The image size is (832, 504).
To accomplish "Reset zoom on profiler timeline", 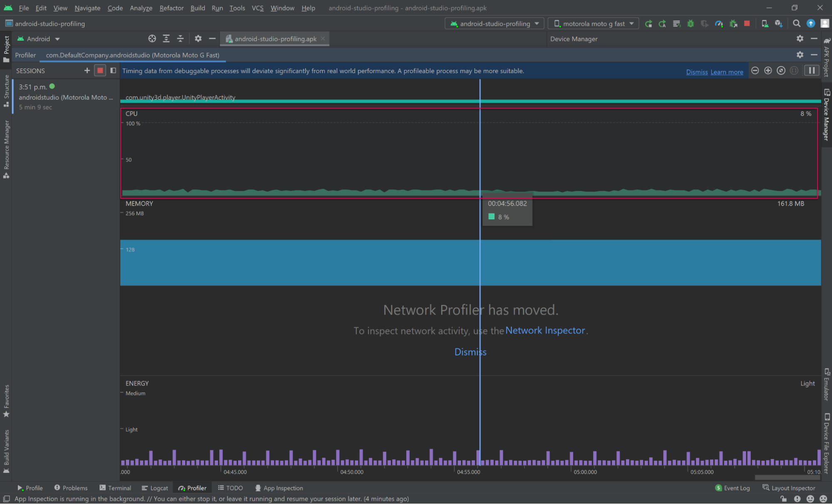I will (x=781, y=71).
